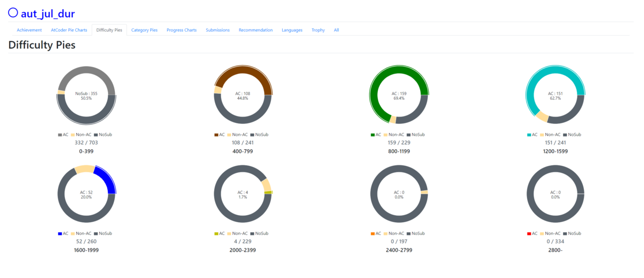Open the Trophy tab
The image size is (644, 278).
(318, 30)
